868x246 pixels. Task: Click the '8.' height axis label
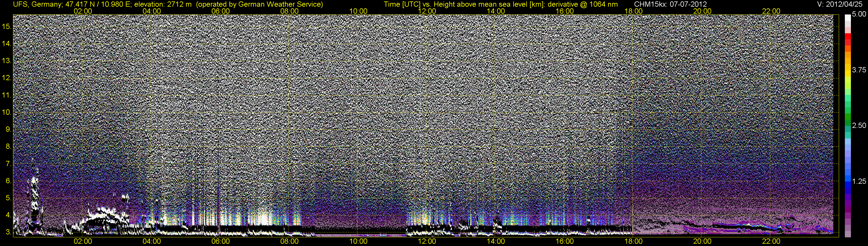pyautogui.click(x=9, y=147)
